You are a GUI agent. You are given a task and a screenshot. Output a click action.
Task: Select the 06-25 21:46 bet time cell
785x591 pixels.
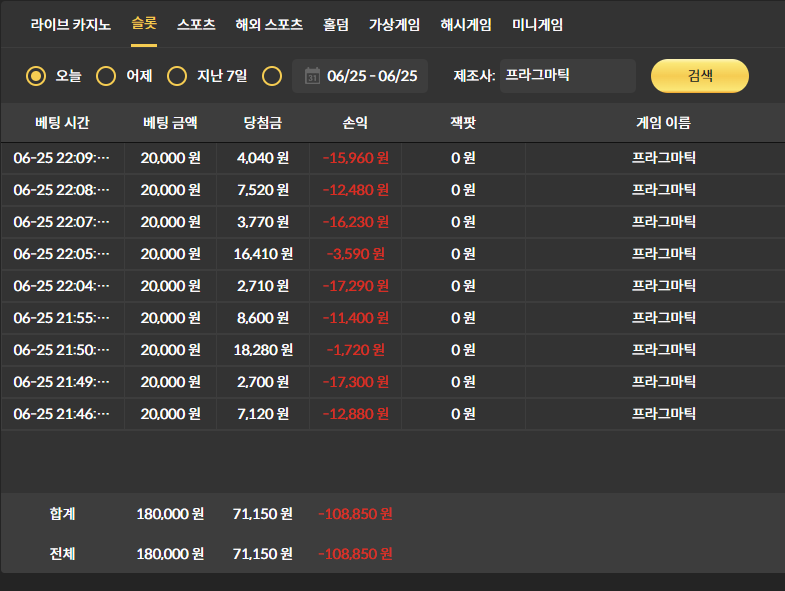62,414
